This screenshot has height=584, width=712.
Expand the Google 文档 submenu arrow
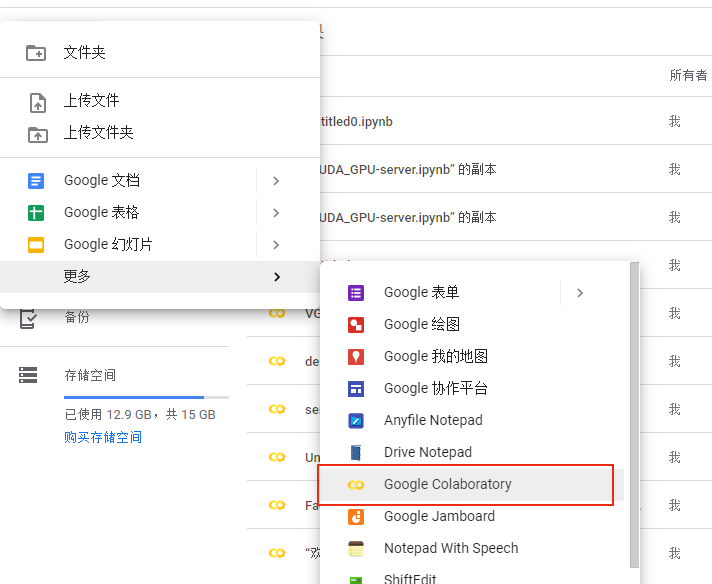(276, 181)
